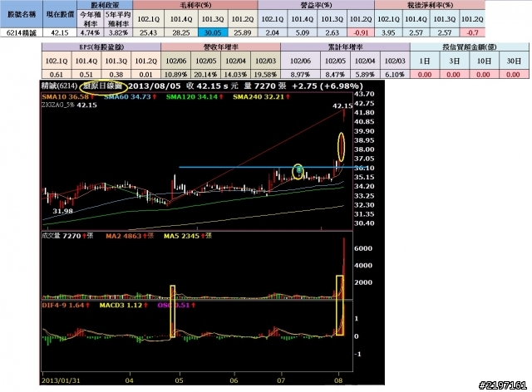Viewport: 532px width, 392px height.
Task: Select the highlighted blue 30.05 cell
Action: click(213, 33)
